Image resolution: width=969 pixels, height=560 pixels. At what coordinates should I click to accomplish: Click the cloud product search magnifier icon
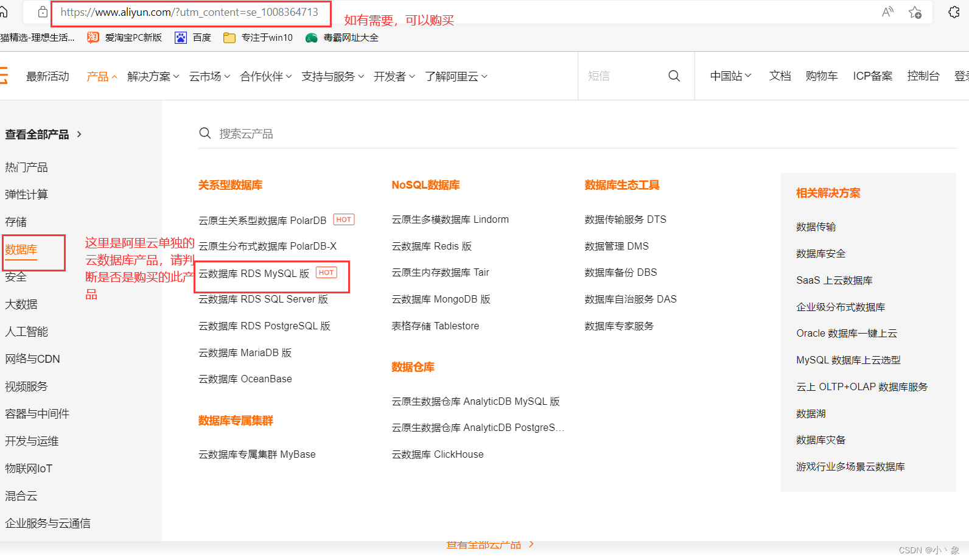click(x=205, y=133)
